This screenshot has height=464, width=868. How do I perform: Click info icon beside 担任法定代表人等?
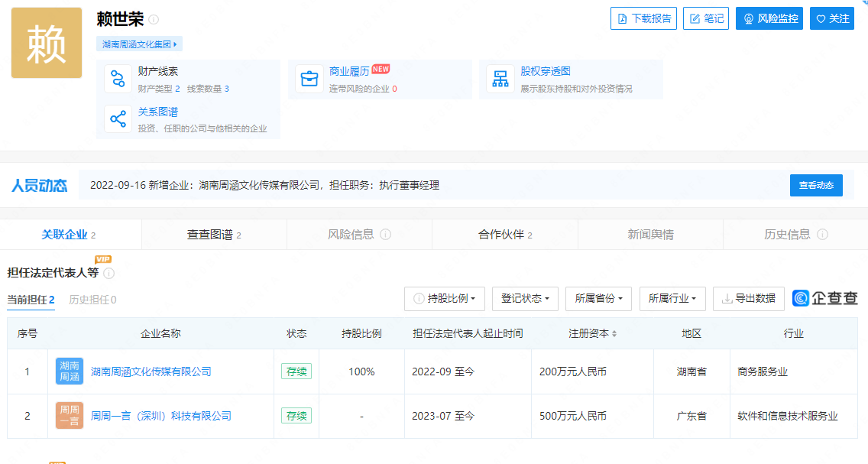point(109,273)
